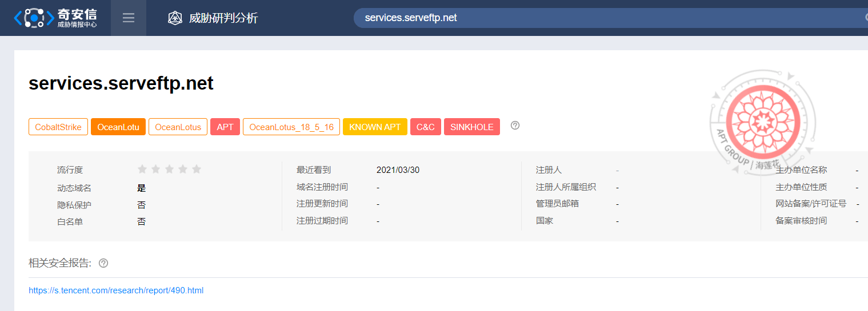
Task: Click the 国家 label
Action: tap(545, 221)
